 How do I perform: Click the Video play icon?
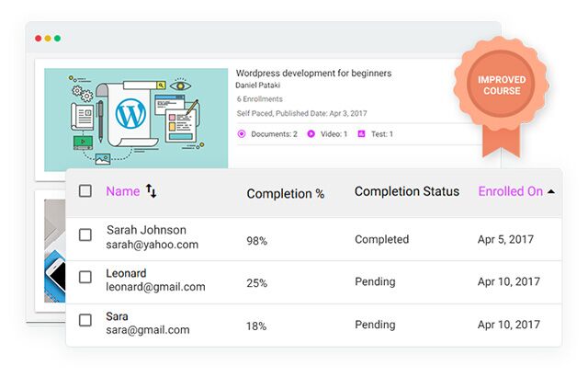click(311, 133)
